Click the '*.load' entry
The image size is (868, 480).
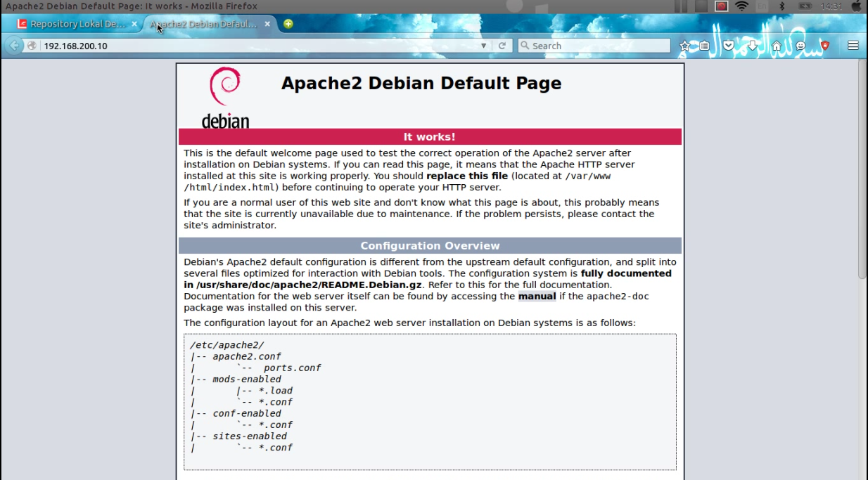click(x=276, y=391)
